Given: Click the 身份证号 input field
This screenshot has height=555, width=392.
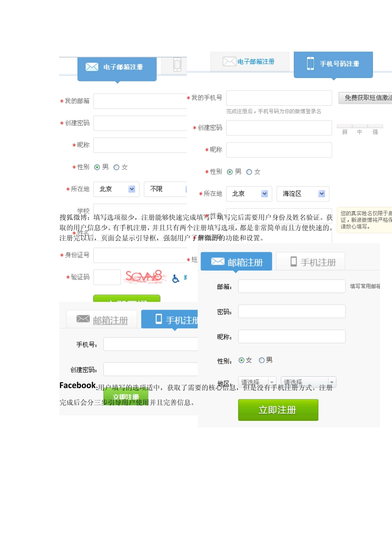Looking at the screenshot, I should click(x=140, y=255).
